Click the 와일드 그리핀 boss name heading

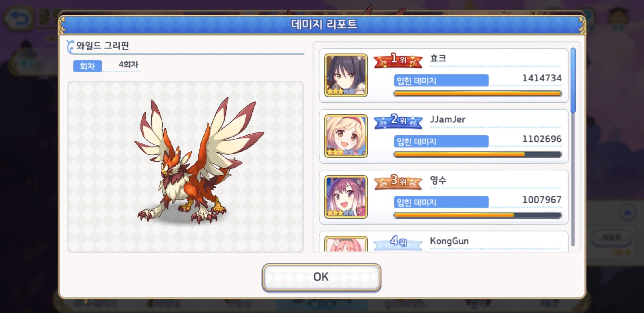click(102, 46)
